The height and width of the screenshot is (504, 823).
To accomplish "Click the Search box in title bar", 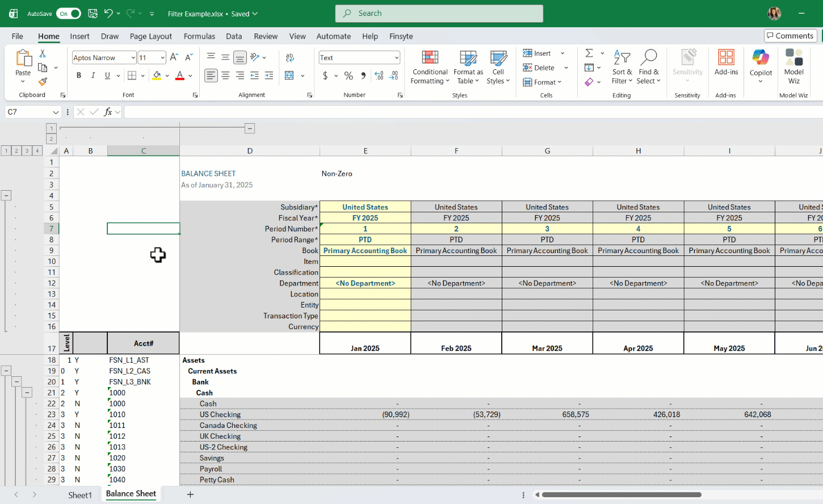I will (x=439, y=14).
